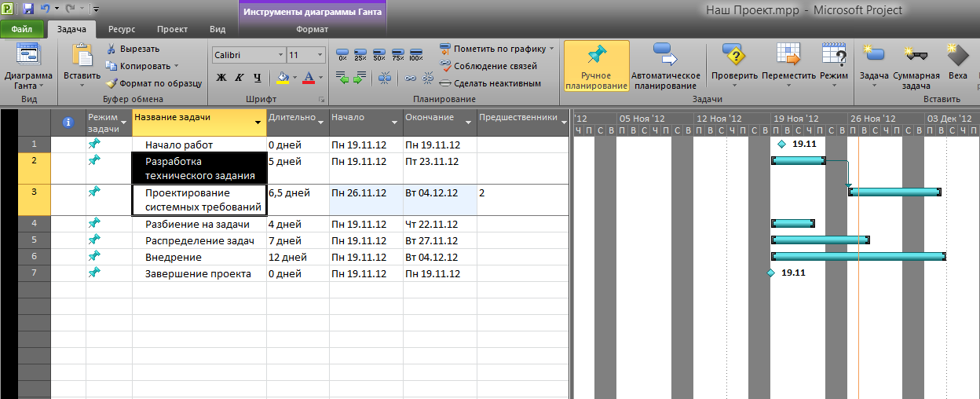This screenshot has width=980, height=399.
Task: Open Название задачи column filter arrow
Action: click(x=258, y=123)
